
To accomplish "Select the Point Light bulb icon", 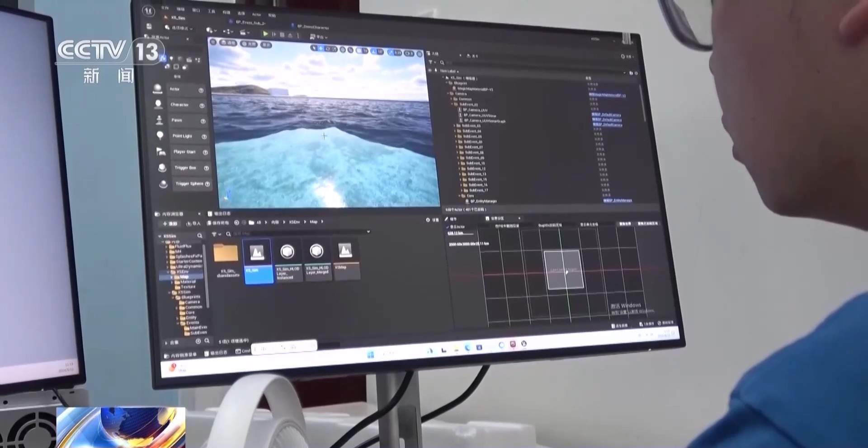I will point(160,135).
